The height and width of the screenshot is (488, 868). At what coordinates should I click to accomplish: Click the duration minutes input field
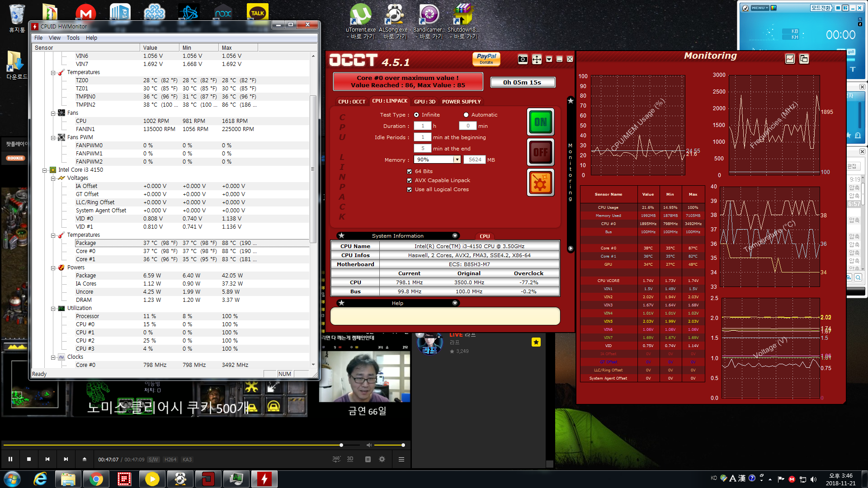tap(468, 126)
